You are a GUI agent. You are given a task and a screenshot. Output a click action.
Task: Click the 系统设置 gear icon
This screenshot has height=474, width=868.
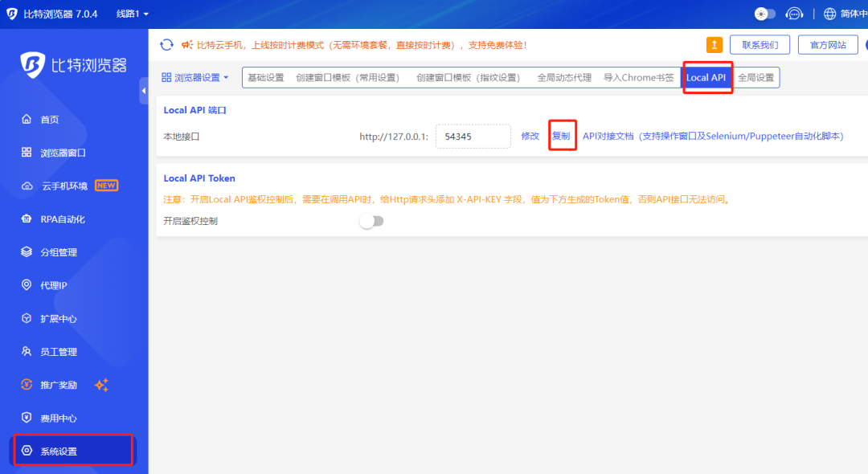pos(27,451)
